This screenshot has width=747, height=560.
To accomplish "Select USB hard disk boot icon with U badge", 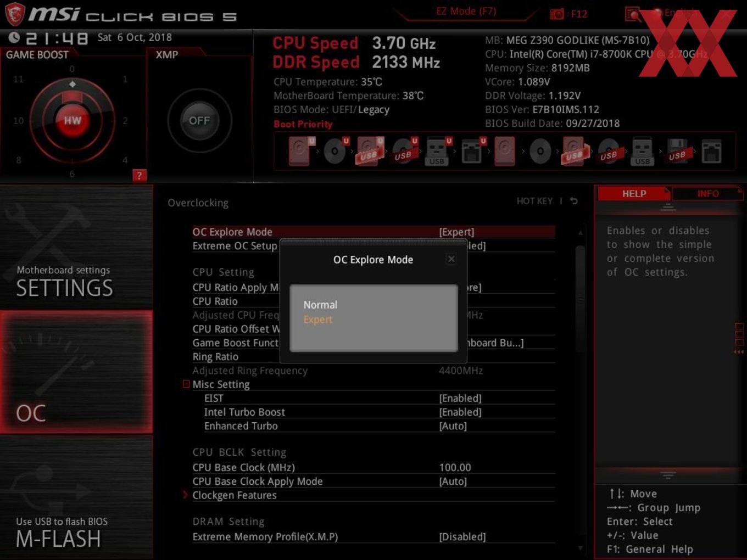I will coord(370,151).
